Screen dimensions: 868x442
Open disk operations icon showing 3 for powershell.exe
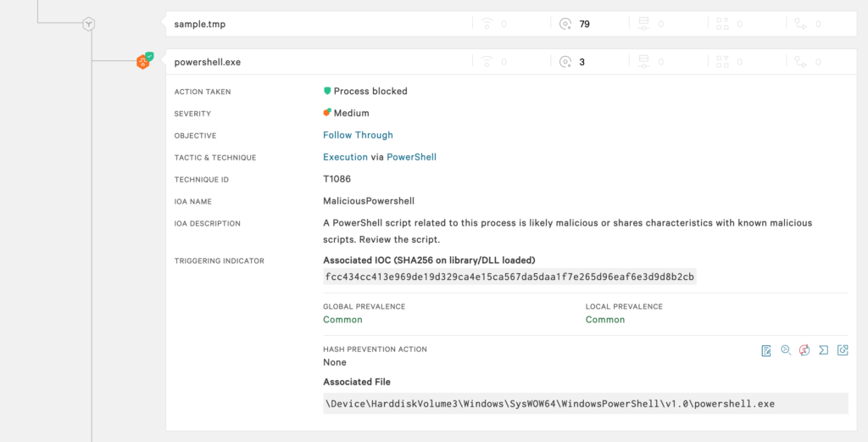(565, 61)
